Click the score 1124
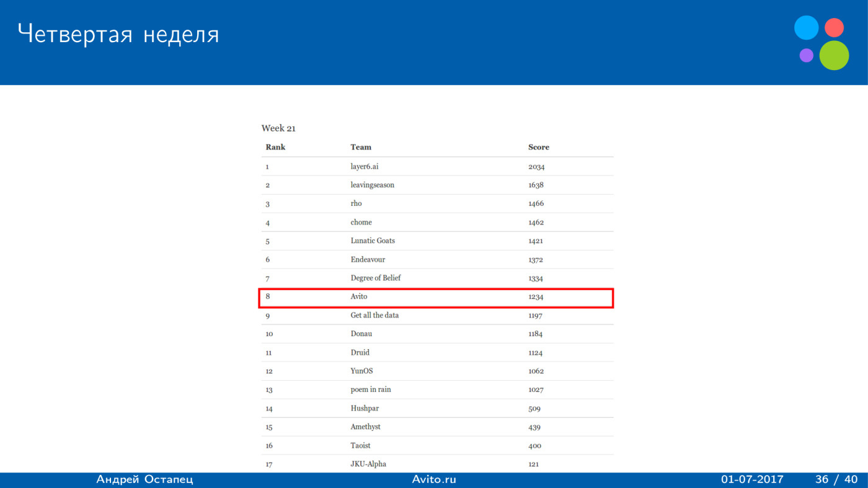The height and width of the screenshot is (488, 868). click(x=535, y=353)
